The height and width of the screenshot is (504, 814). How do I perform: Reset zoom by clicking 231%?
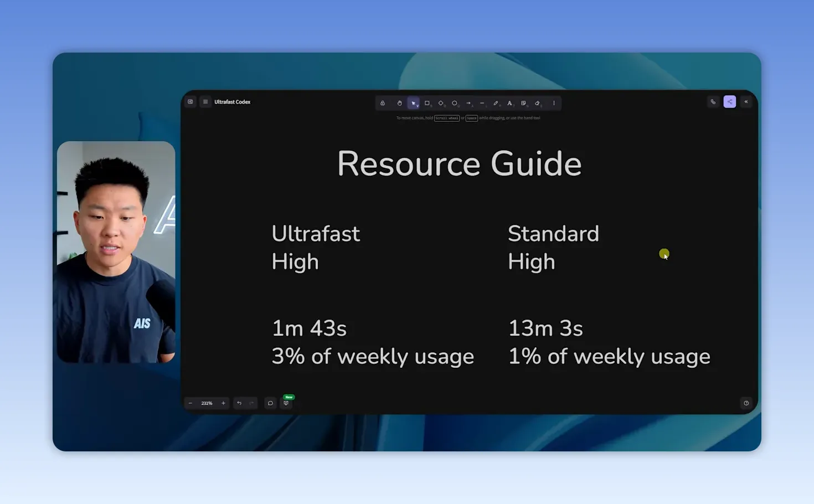coord(207,403)
